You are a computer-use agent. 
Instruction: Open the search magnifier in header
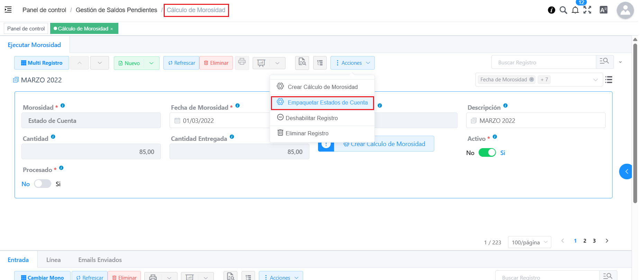click(563, 10)
